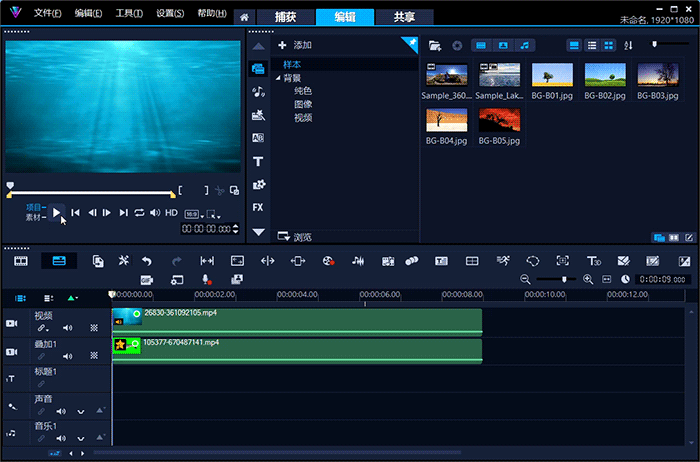Mute the 视频 track speaker
Screen dimensions: 700x462
coord(68,328)
